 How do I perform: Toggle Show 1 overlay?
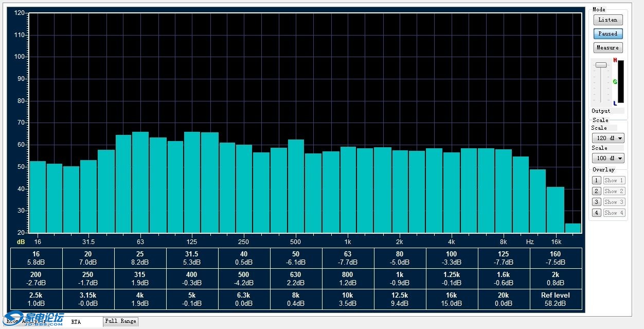[x=614, y=181]
